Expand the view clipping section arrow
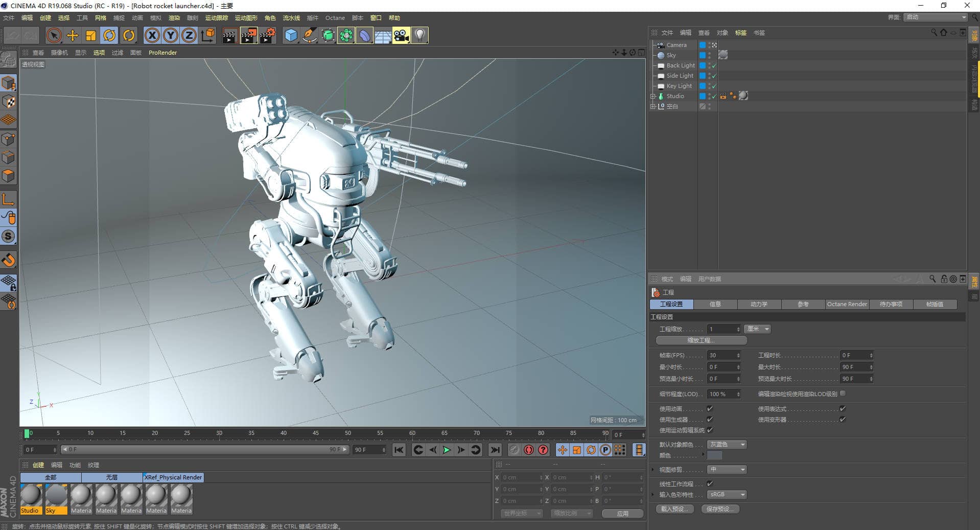The width and height of the screenshot is (980, 530). pyautogui.click(x=652, y=469)
